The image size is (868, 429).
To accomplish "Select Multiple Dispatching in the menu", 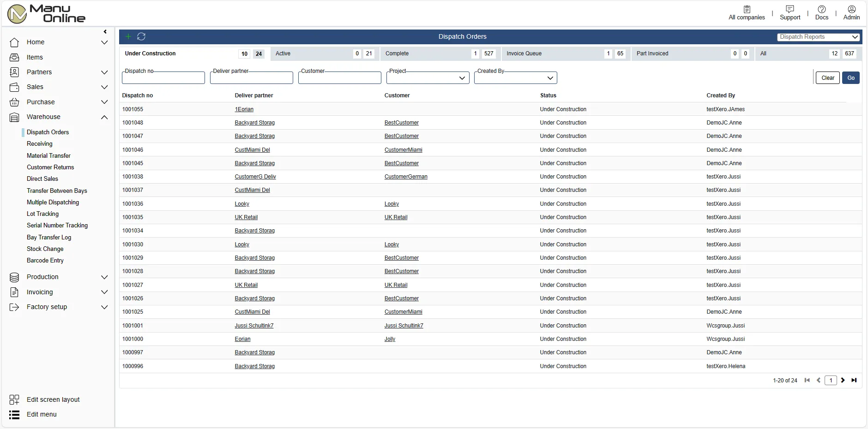I will 53,202.
